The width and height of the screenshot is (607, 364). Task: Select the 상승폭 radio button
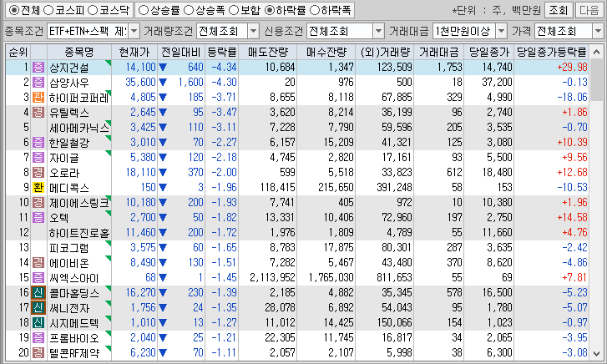click(x=189, y=11)
